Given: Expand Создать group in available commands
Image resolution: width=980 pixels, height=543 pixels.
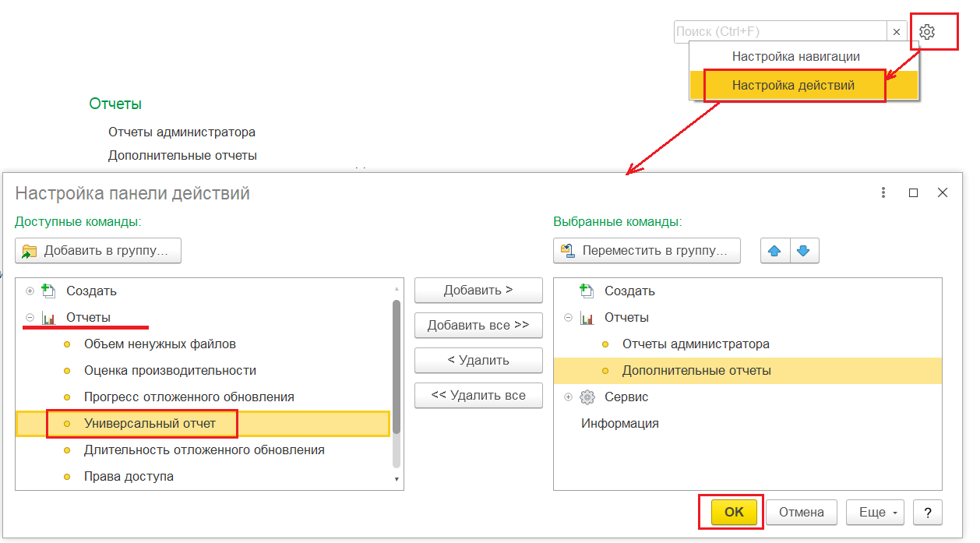Looking at the screenshot, I should coord(30,291).
